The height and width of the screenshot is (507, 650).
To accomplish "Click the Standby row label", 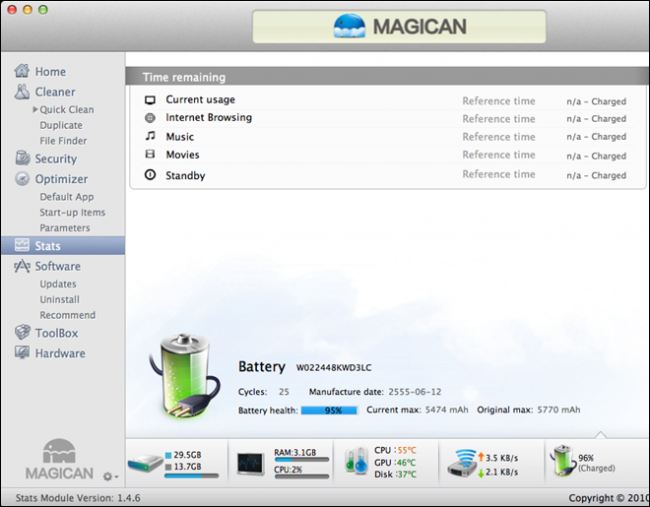I will click(185, 175).
